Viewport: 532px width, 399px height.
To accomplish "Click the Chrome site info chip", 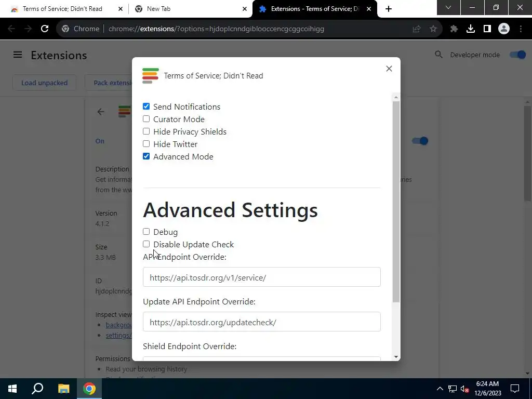I will (81, 29).
